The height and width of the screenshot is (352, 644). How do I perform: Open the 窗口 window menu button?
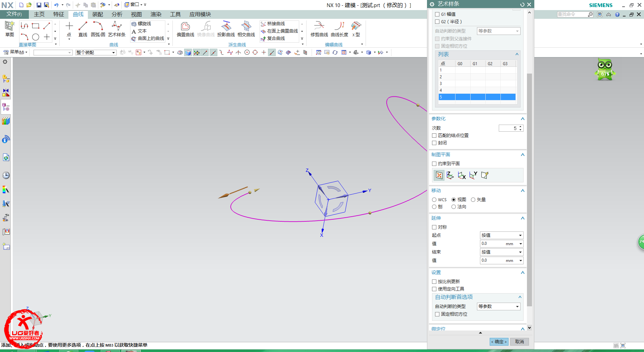[x=133, y=5]
